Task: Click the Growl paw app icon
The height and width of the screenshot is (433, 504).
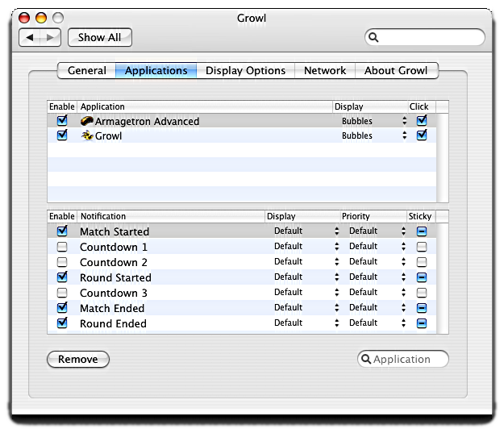Action: [87, 135]
